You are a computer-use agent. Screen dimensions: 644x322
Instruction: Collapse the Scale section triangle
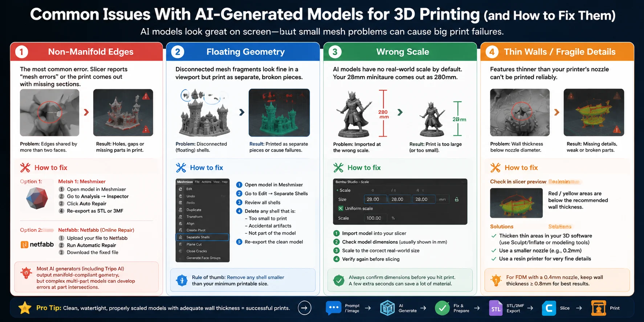[x=337, y=190]
